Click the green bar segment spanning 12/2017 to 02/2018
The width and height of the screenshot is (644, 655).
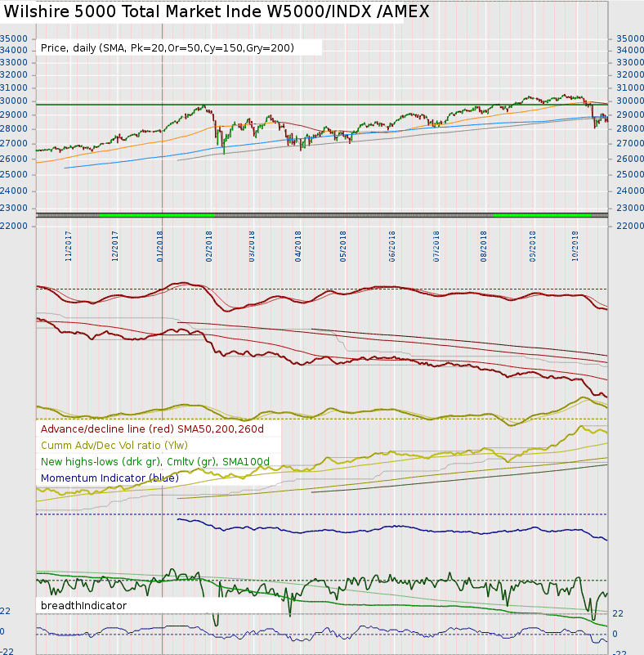point(157,215)
